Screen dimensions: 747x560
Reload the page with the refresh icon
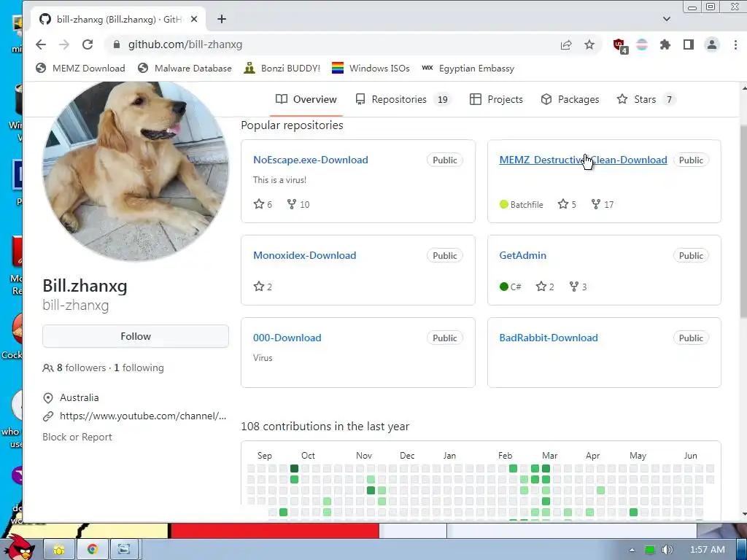coord(88,44)
